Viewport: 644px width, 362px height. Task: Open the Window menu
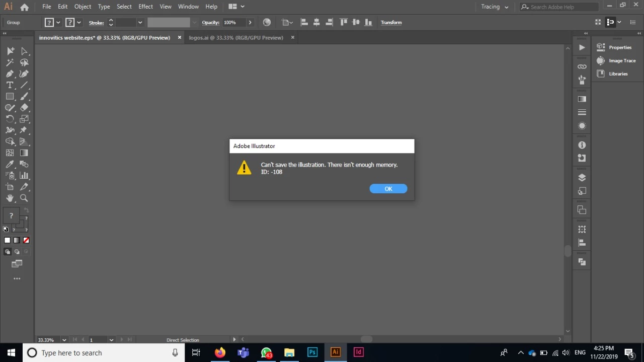[x=188, y=7]
